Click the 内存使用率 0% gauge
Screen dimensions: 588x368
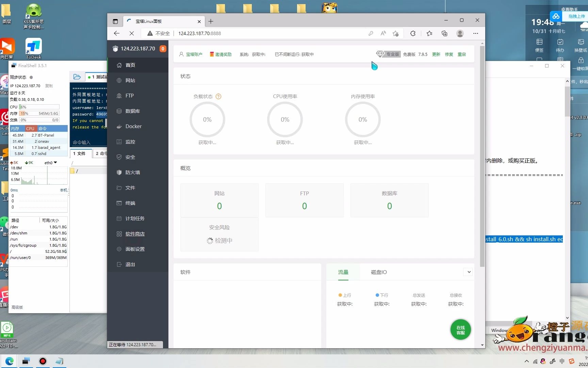(x=363, y=120)
